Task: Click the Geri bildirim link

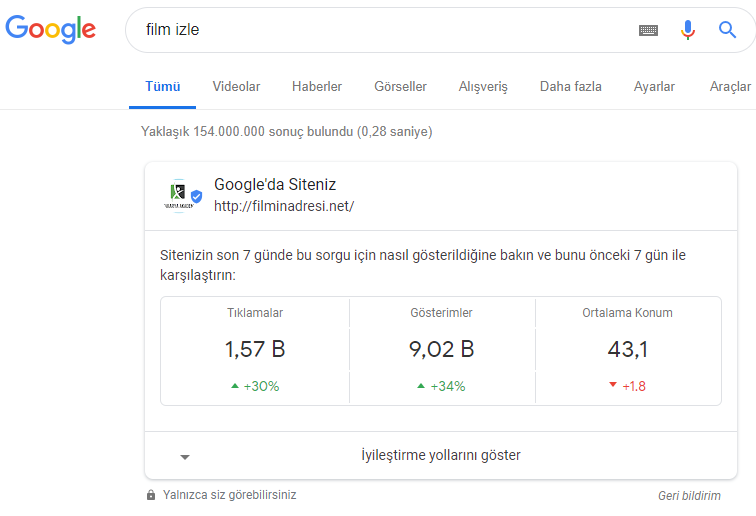Action: click(689, 496)
